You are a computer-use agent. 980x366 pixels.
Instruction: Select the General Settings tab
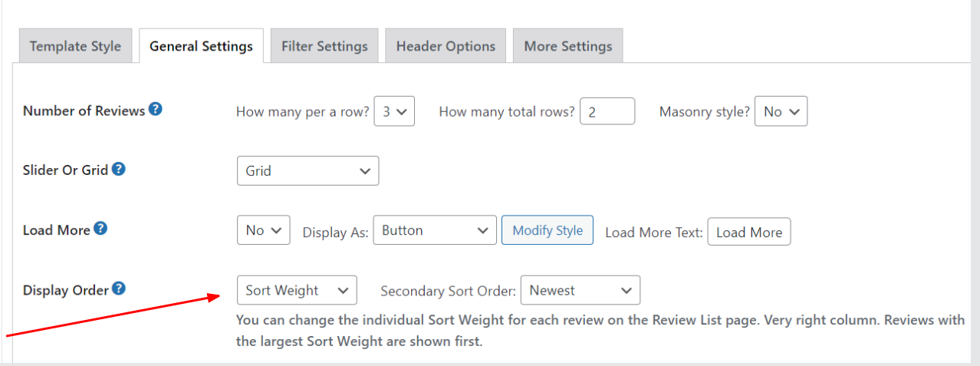[201, 46]
